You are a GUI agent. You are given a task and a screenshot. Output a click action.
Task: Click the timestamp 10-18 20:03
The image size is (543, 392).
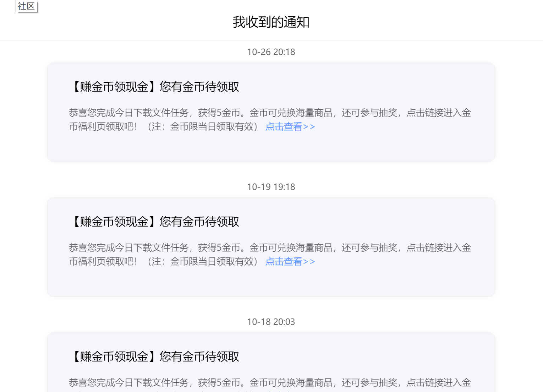coord(271,322)
